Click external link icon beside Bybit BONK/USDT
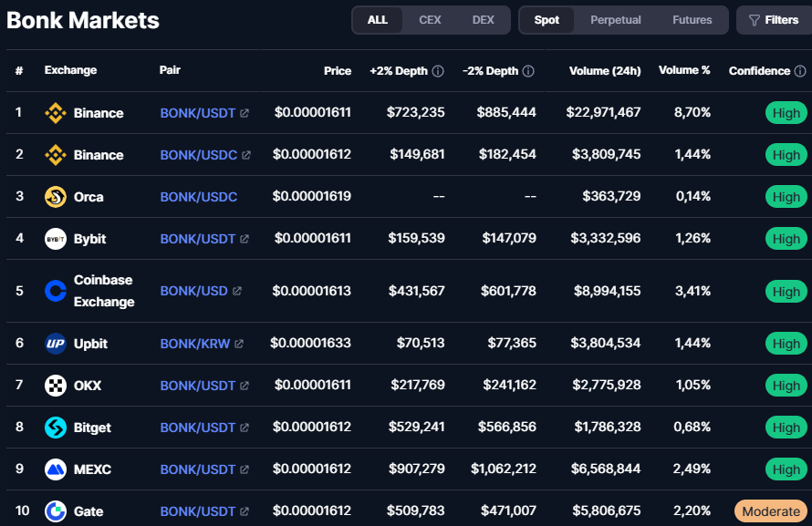This screenshot has height=526, width=812. pyautogui.click(x=245, y=239)
